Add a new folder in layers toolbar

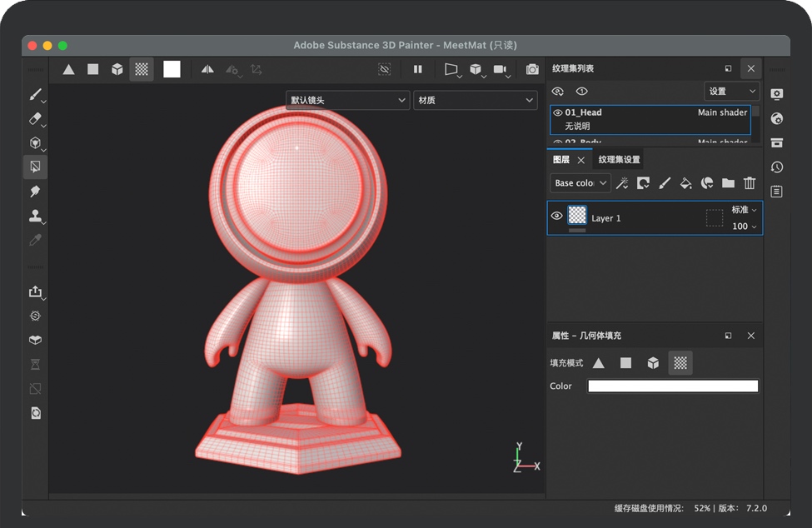coord(728,183)
